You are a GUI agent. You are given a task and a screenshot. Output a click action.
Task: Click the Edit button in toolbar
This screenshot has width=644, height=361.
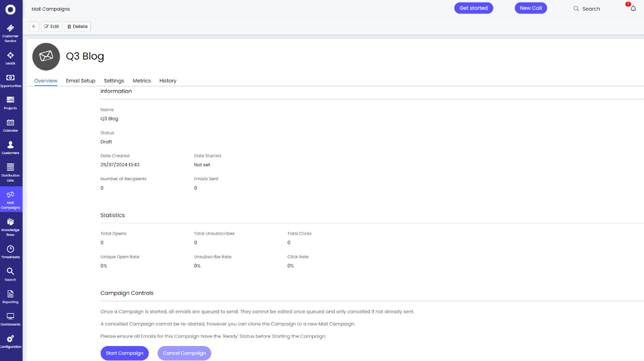[51, 27]
